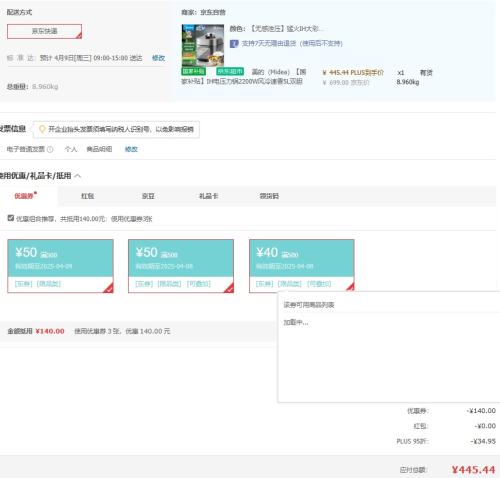Image resolution: width=500 pixels, height=478 pixels.
Task: Click the ¥699.00 京东价 original price
Action: [x=346, y=82]
